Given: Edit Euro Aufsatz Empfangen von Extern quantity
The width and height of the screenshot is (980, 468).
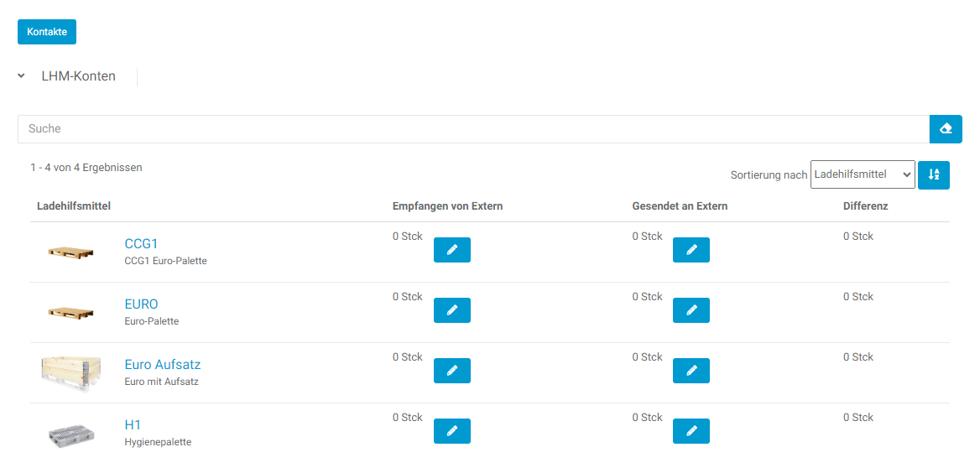Looking at the screenshot, I should tap(451, 371).
